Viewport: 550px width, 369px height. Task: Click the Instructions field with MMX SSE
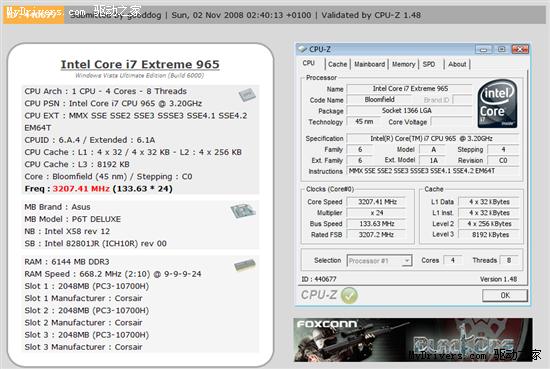point(433,171)
